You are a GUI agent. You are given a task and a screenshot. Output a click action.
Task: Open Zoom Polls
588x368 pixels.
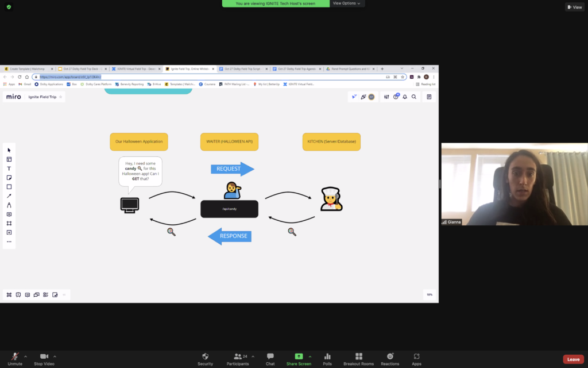point(327,359)
